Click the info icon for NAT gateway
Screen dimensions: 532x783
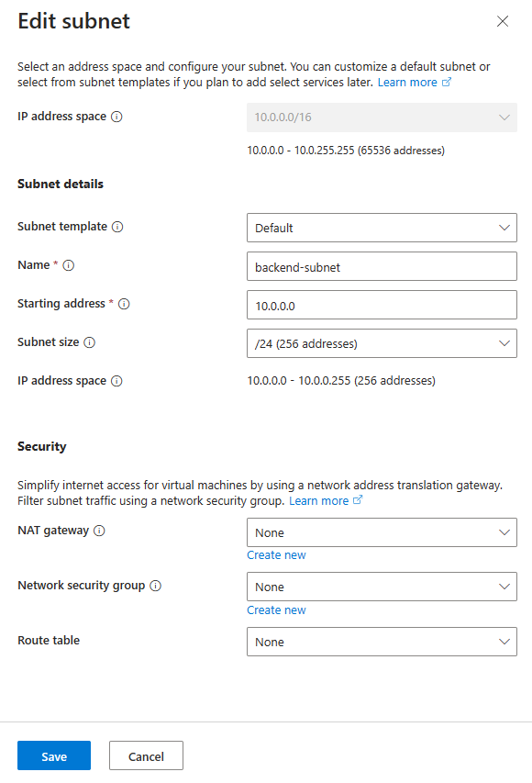coord(98,530)
